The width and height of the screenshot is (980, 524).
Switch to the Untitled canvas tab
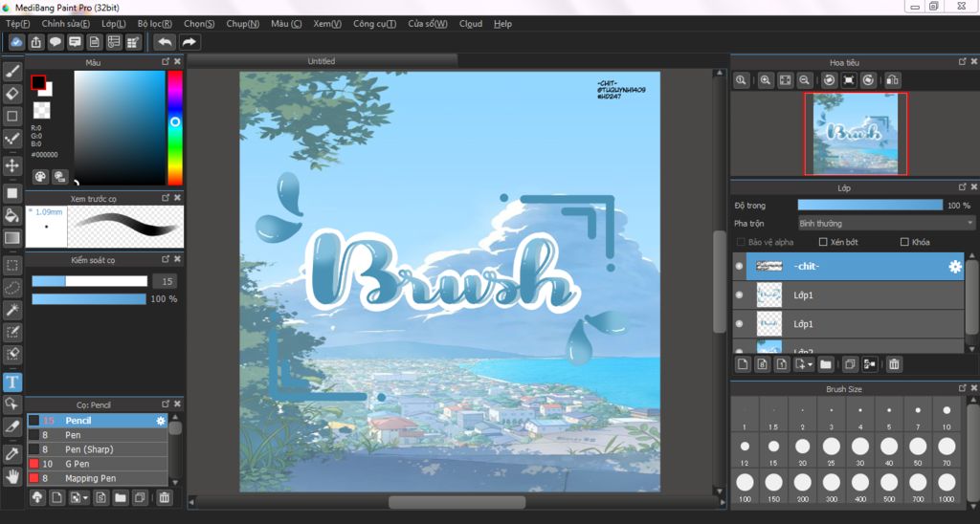[322, 61]
